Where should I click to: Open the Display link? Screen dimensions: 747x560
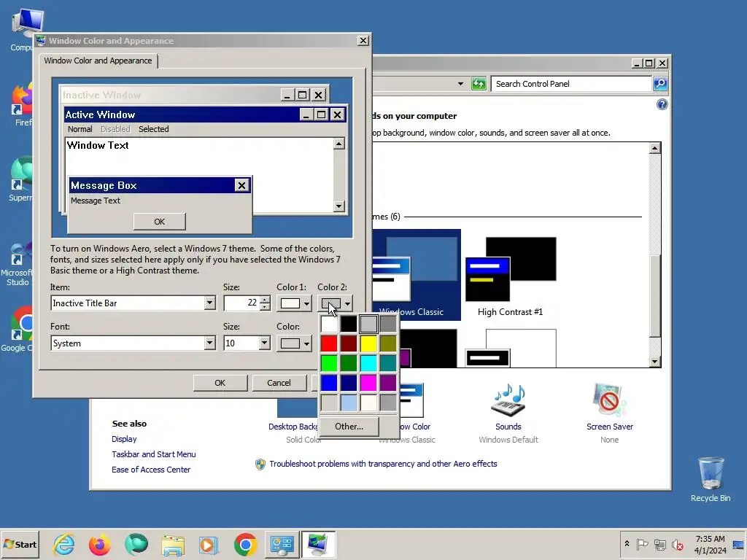[124, 439]
